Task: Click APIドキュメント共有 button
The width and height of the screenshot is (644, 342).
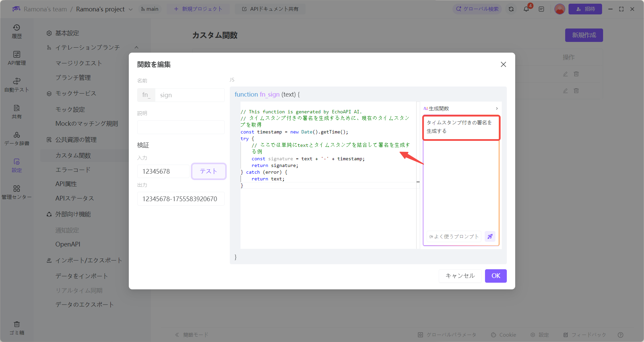Action: [270, 9]
